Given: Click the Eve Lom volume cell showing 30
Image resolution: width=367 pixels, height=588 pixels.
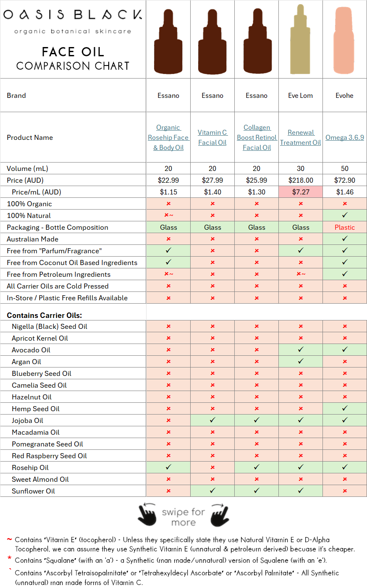Looking at the screenshot, I should click(x=301, y=168).
